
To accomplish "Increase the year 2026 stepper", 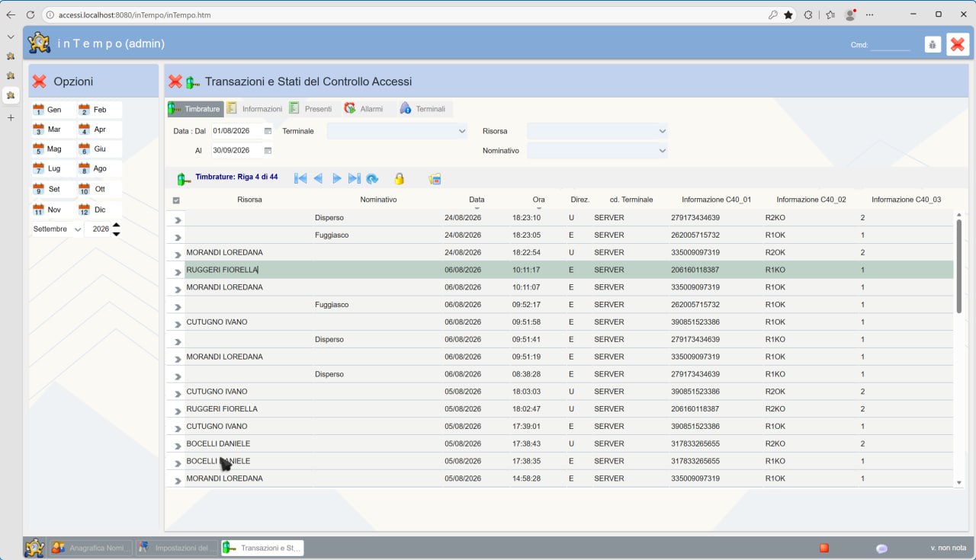I will 116,225.
